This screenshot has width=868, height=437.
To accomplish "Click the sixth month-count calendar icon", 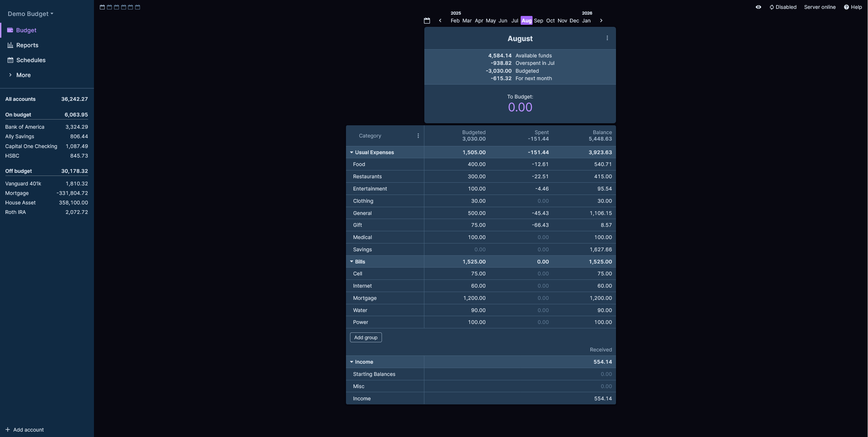I will pyautogui.click(x=137, y=7).
